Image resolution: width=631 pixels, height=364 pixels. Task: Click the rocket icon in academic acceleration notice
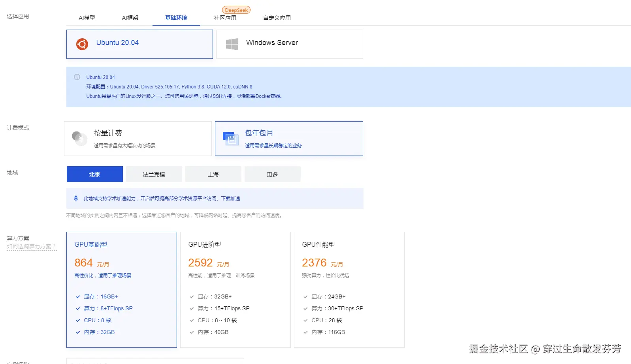(x=76, y=199)
